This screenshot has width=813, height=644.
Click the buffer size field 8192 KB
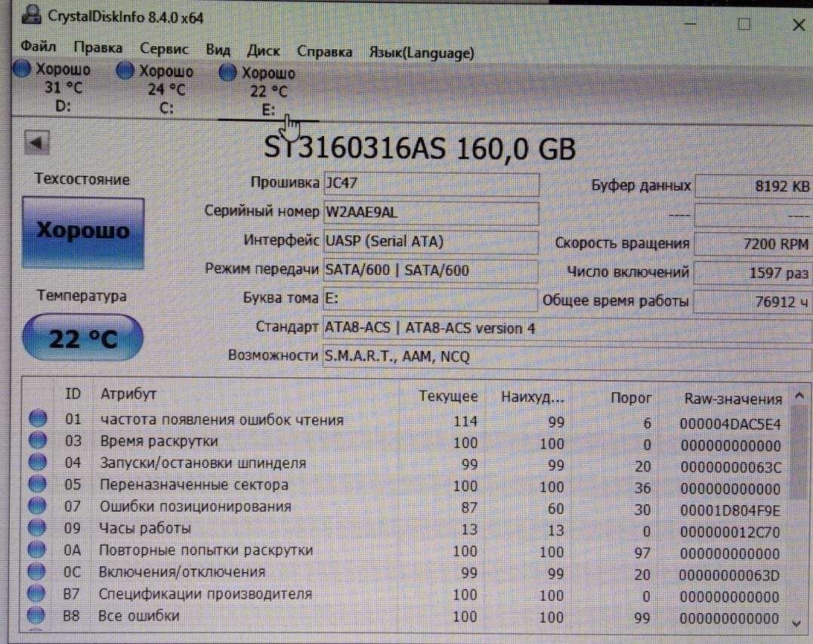click(753, 186)
